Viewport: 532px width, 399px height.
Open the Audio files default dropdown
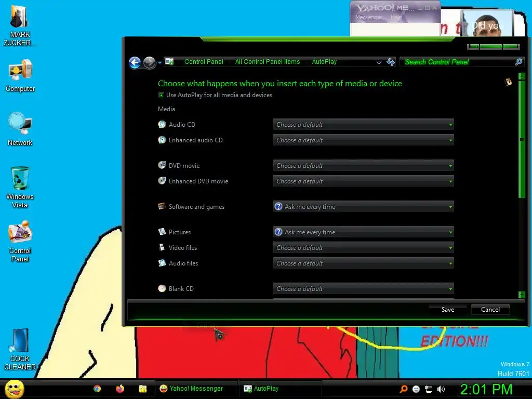[363, 263]
